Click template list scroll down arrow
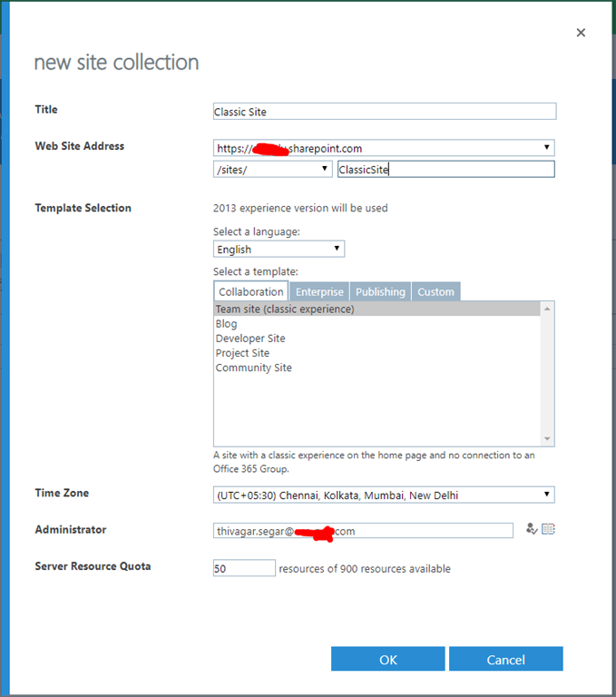This screenshot has width=616, height=697. 547,438
